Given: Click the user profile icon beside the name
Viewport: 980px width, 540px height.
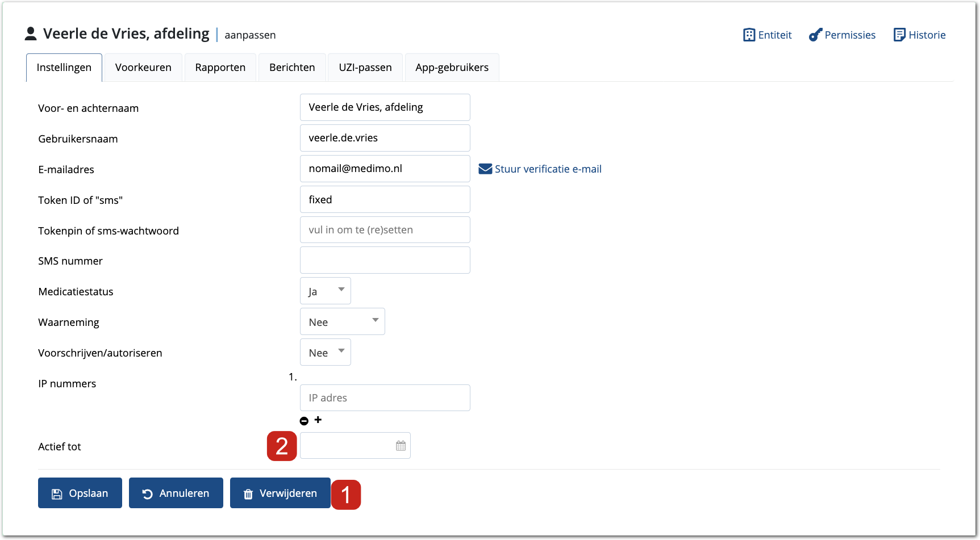Looking at the screenshot, I should 31,34.
